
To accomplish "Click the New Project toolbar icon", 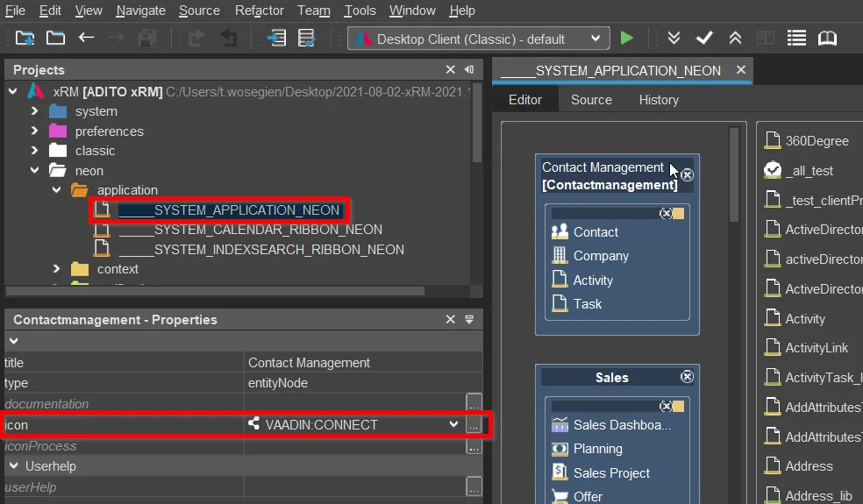I will pos(25,38).
